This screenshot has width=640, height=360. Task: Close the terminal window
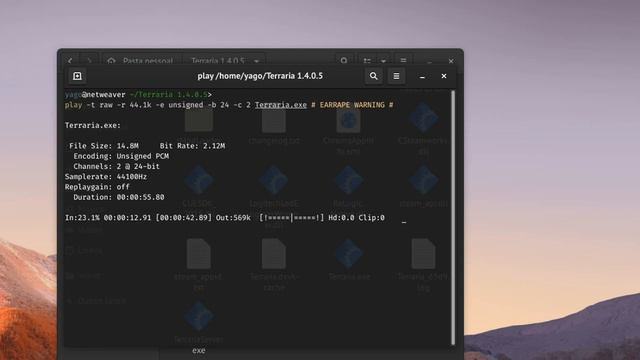[444, 76]
